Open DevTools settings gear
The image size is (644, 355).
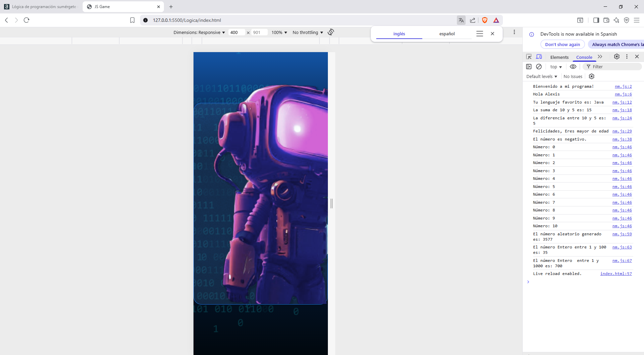pos(617,56)
